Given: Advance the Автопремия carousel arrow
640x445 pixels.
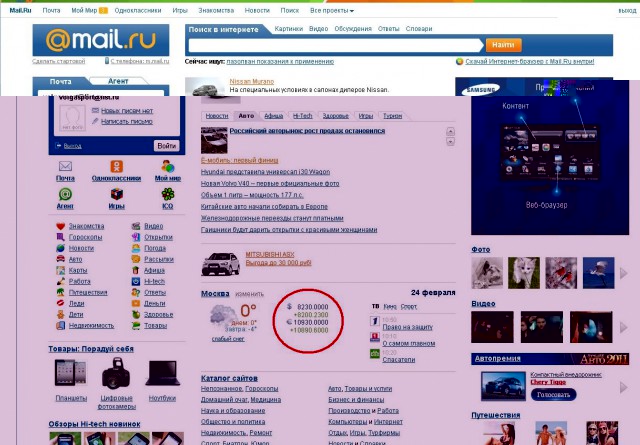Looking at the screenshot, I should coord(624,387).
